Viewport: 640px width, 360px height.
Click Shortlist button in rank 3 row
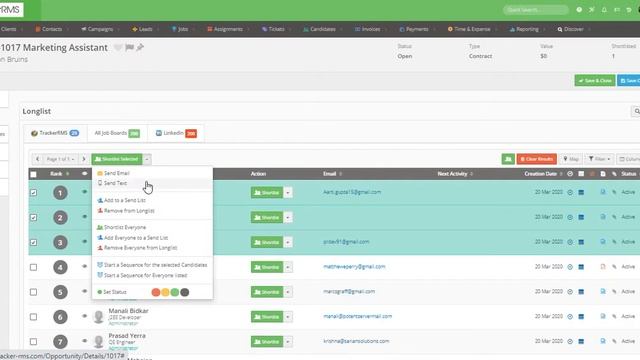coord(267,242)
